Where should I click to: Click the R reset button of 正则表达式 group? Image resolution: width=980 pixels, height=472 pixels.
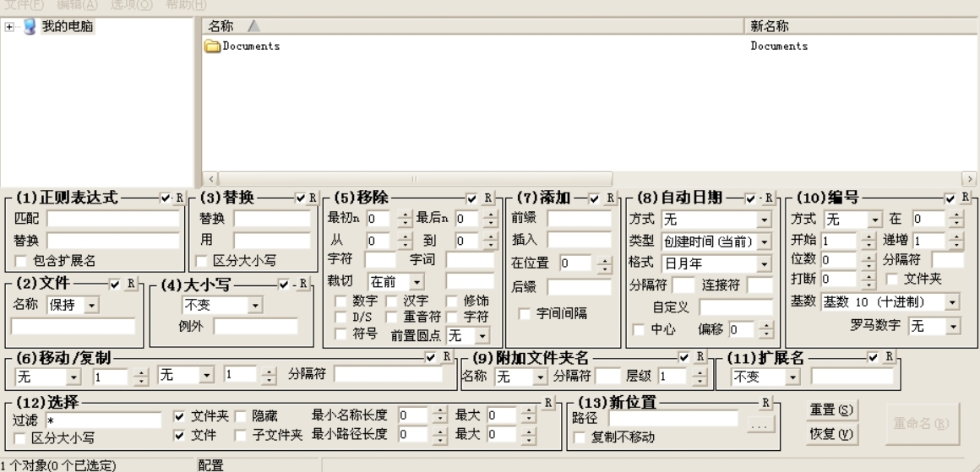click(x=179, y=198)
